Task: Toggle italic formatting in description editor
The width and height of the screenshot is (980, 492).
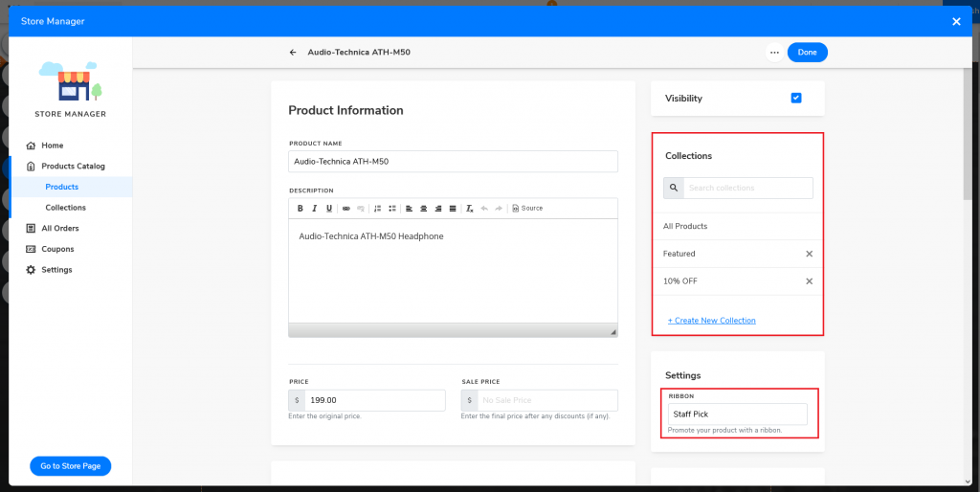Action: click(x=314, y=208)
